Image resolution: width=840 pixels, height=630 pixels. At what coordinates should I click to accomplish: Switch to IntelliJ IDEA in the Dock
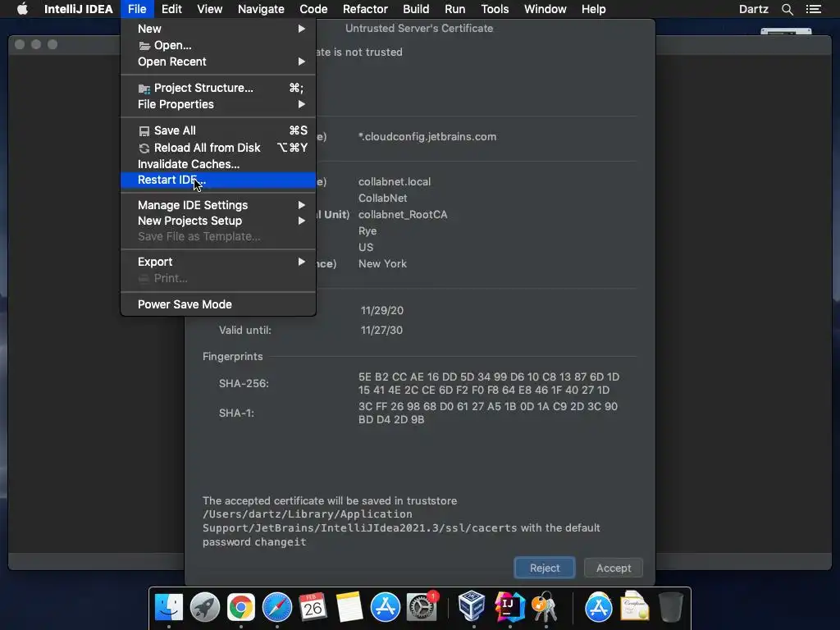509,607
